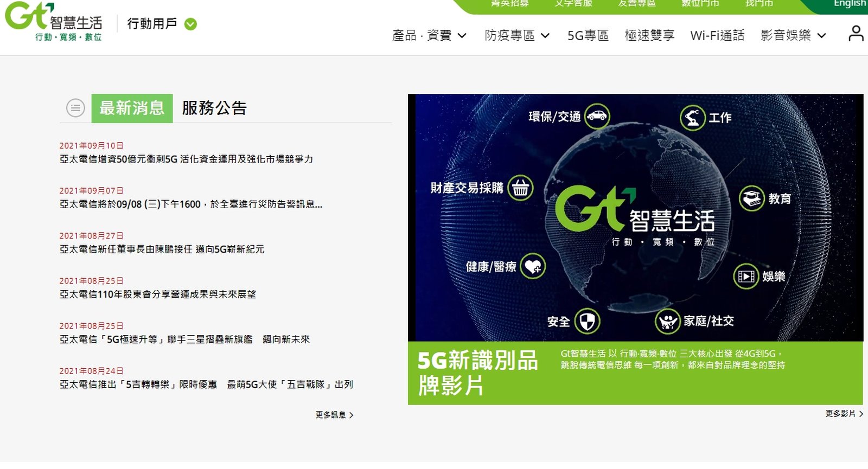This screenshot has height=469, width=868.
Task: Open the 5G專區 menu item
Action: click(x=588, y=36)
